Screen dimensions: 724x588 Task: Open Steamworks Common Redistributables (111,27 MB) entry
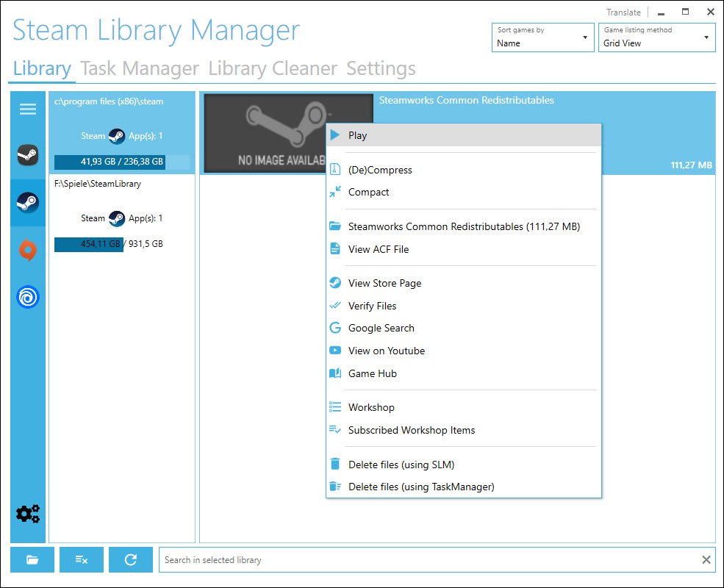pyautogui.click(x=464, y=226)
